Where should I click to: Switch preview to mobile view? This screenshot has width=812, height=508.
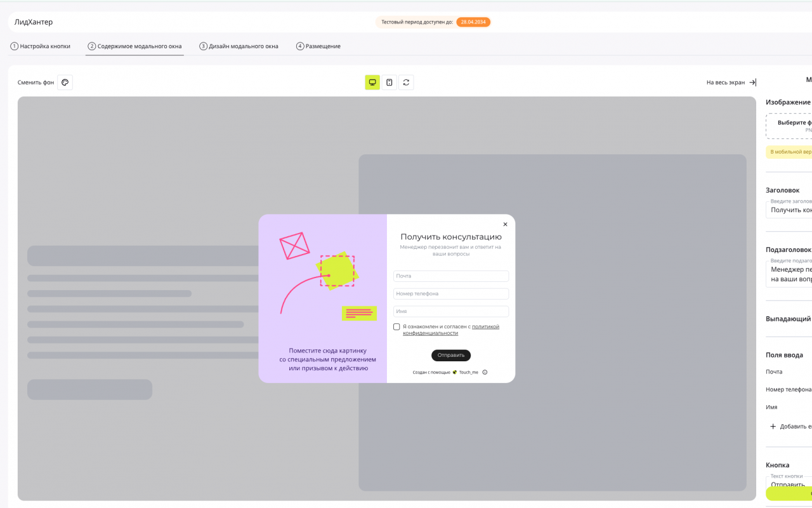point(390,82)
